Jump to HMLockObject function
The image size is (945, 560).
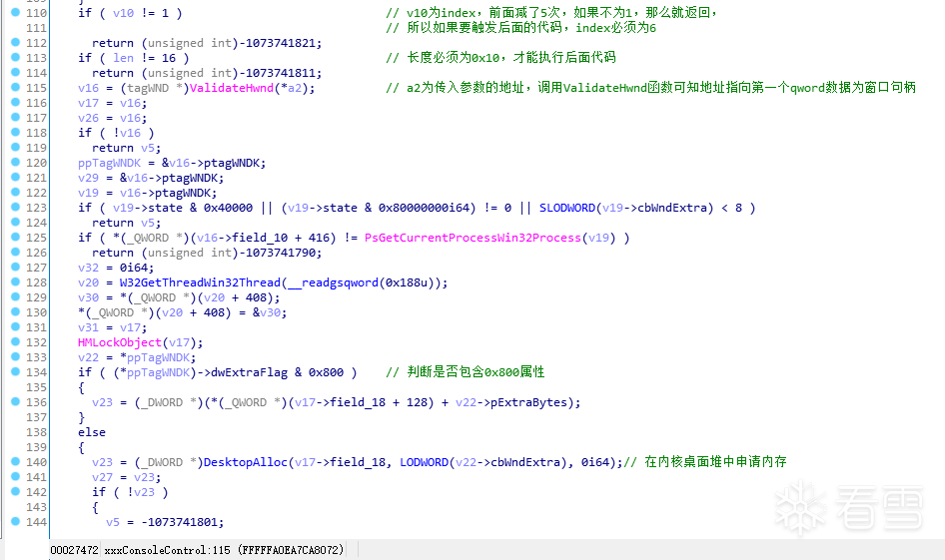point(120,342)
